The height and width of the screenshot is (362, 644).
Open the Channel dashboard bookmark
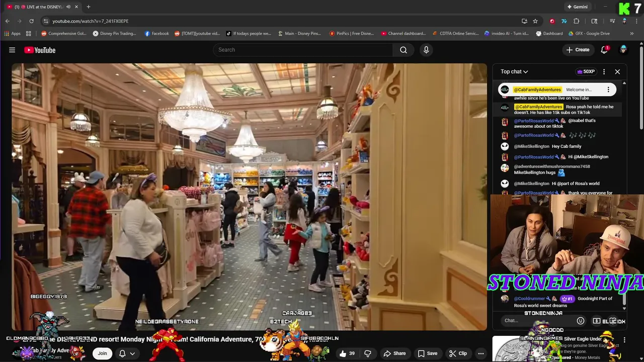click(404, 34)
